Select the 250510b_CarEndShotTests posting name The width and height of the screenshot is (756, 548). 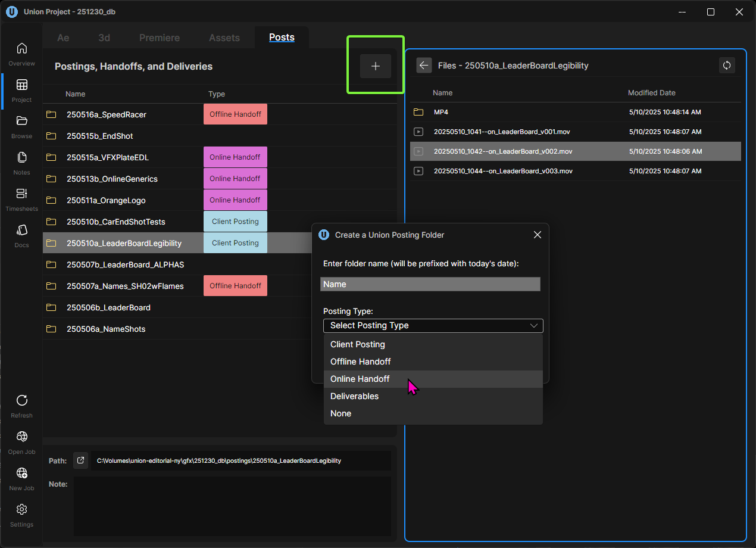coord(116,222)
